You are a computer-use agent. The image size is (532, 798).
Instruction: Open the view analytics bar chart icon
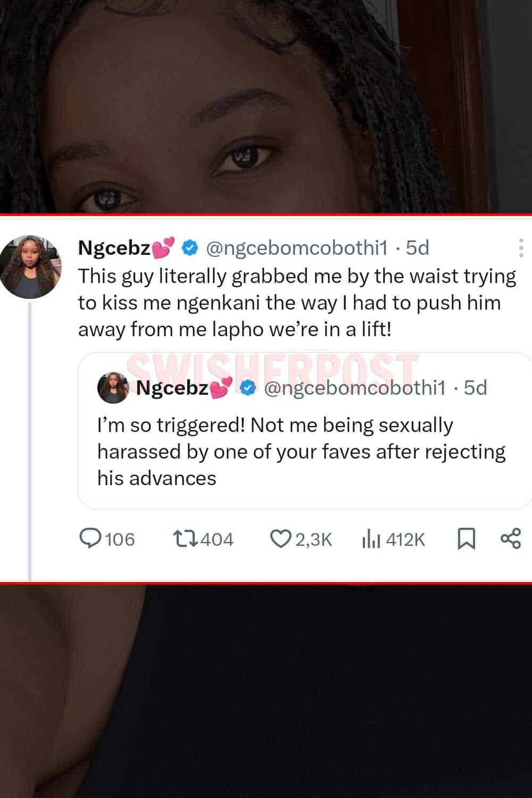coord(371,539)
